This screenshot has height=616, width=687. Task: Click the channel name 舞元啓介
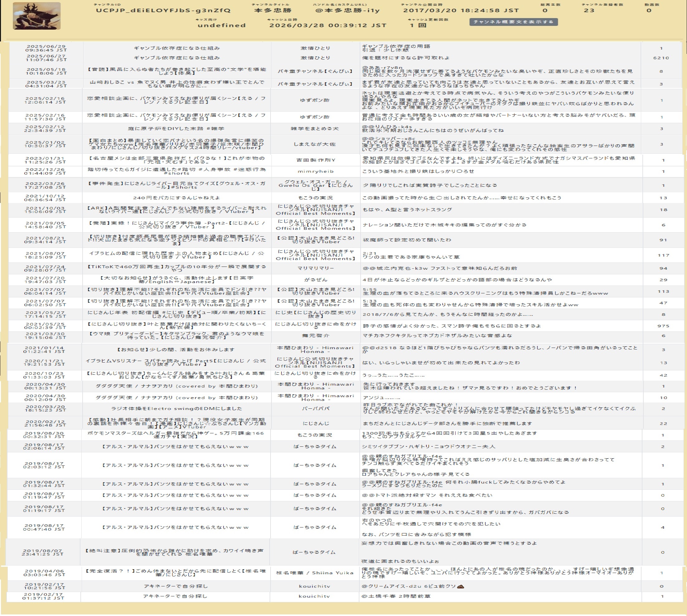(315, 336)
